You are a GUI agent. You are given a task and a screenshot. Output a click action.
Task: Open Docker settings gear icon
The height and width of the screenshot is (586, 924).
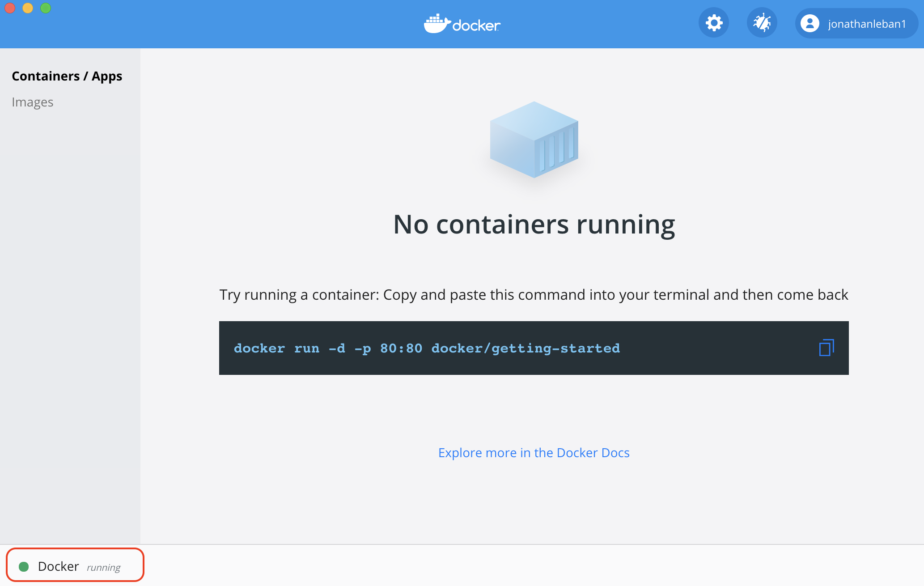tap(714, 23)
